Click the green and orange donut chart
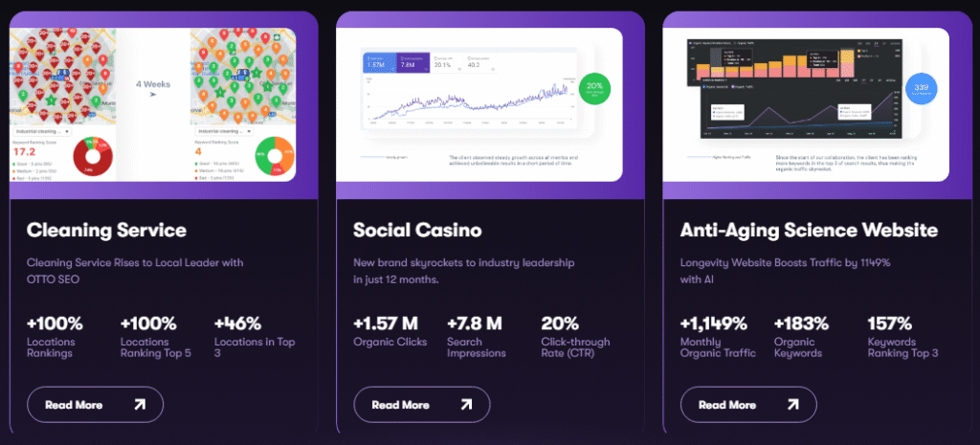The width and height of the screenshot is (980, 445). (x=276, y=158)
